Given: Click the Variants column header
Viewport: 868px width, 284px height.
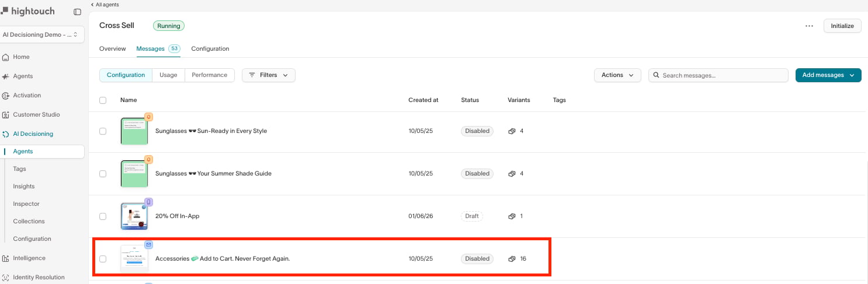Looking at the screenshot, I should 519,100.
